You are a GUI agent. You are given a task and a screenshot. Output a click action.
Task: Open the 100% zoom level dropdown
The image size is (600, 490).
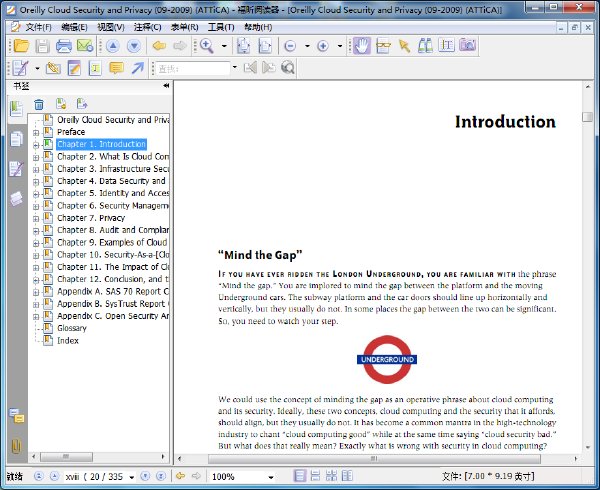point(271,477)
